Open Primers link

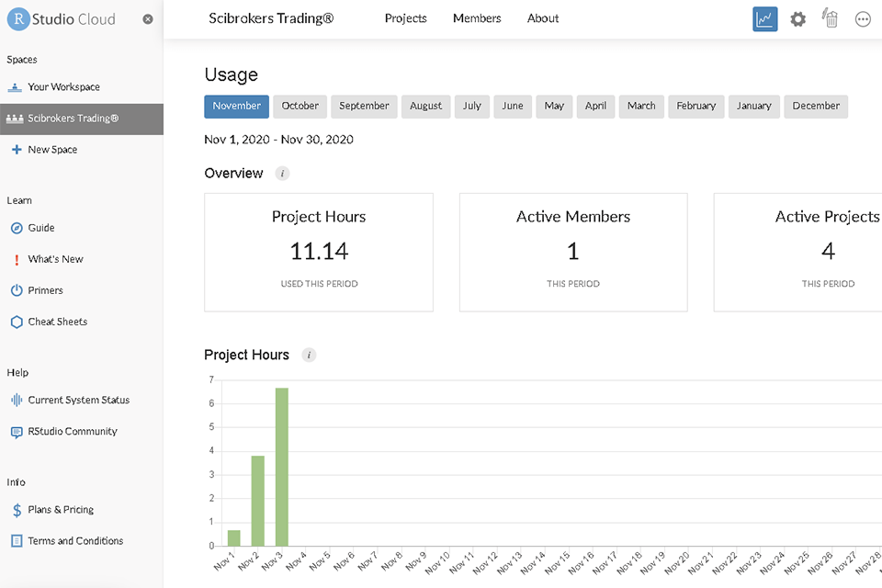click(x=46, y=290)
